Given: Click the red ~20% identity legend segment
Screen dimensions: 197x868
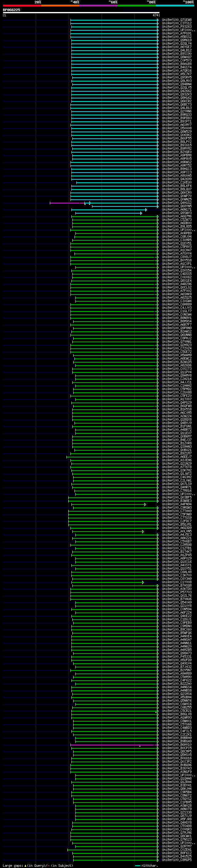Looking at the screenshot, I should click(x=22, y=6).
